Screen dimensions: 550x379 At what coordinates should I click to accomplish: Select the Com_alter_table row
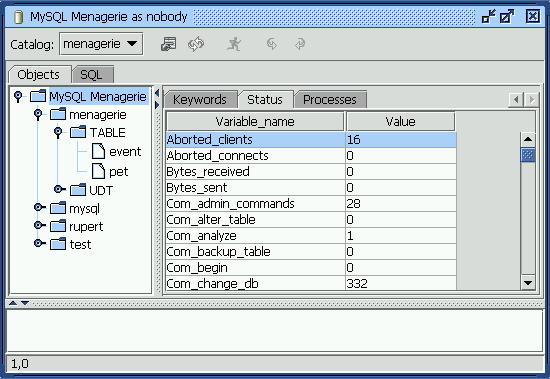311,220
